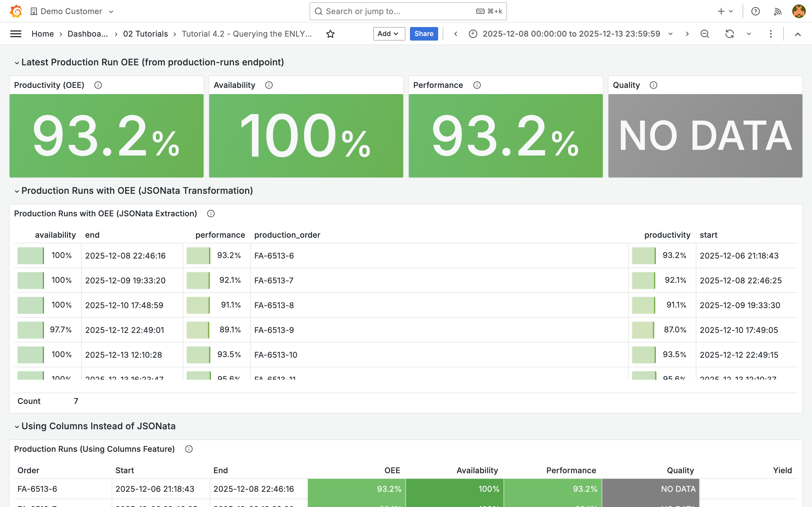Open the hamburger navigation menu

[x=16, y=34]
